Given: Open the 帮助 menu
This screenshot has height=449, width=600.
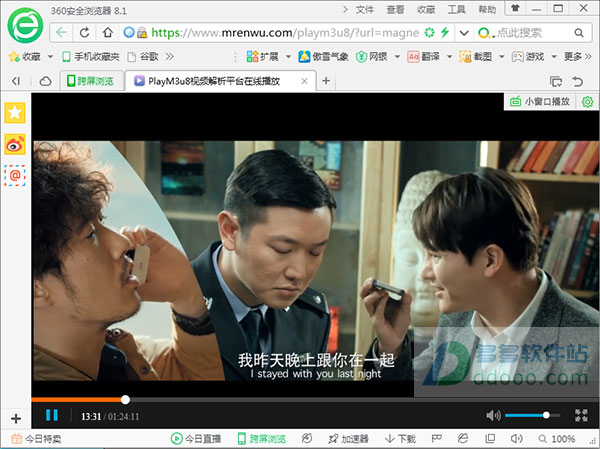Looking at the screenshot, I should point(487,10).
